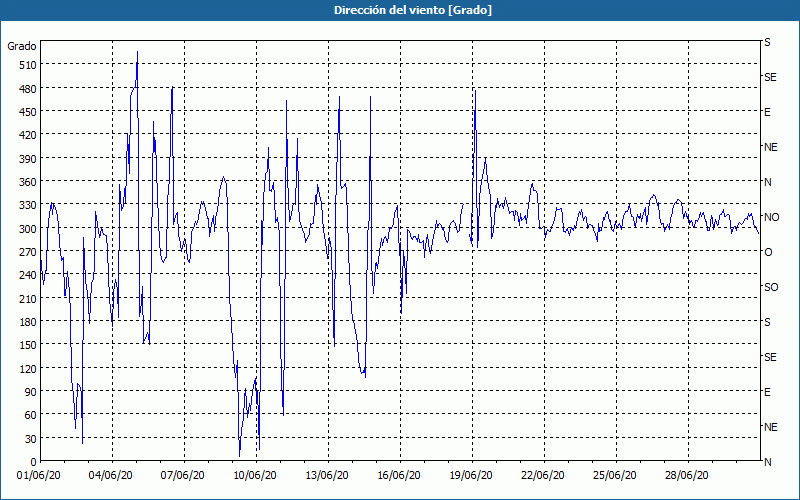Image resolution: width=800 pixels, height=500 pixels.
Task: Click the date label 10/06/20
Action: [x=255, y=476]
